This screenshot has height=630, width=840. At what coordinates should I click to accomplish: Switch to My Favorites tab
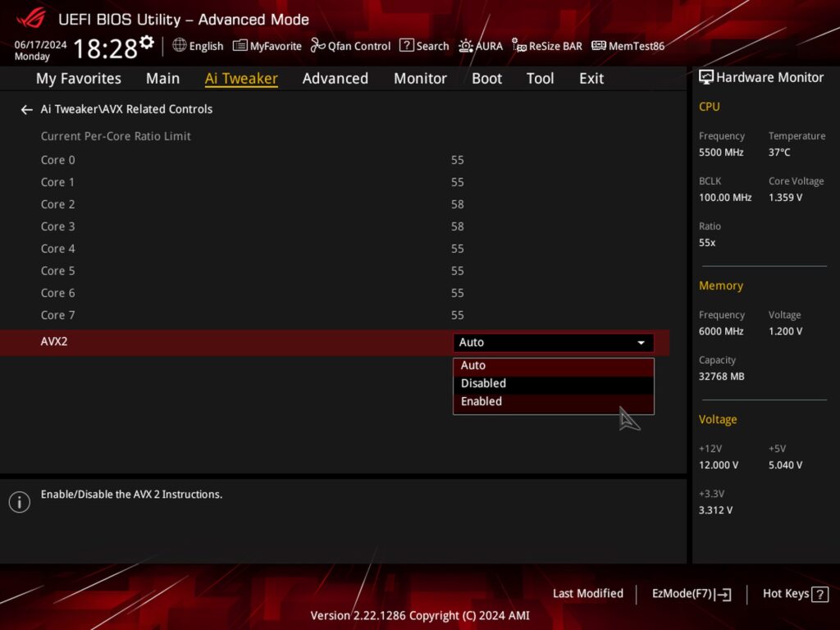pyautogui.click(x=78, y=79)
